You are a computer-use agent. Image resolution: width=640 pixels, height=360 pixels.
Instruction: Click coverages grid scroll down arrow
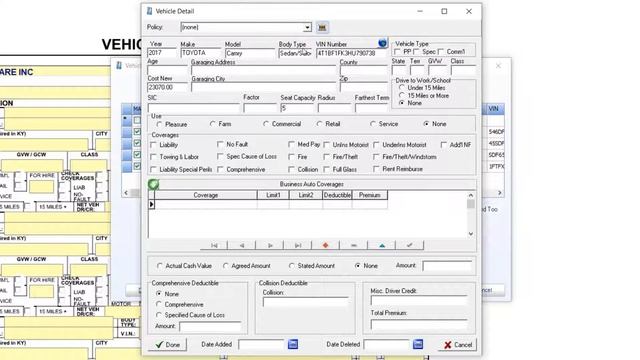pos(471,234)
